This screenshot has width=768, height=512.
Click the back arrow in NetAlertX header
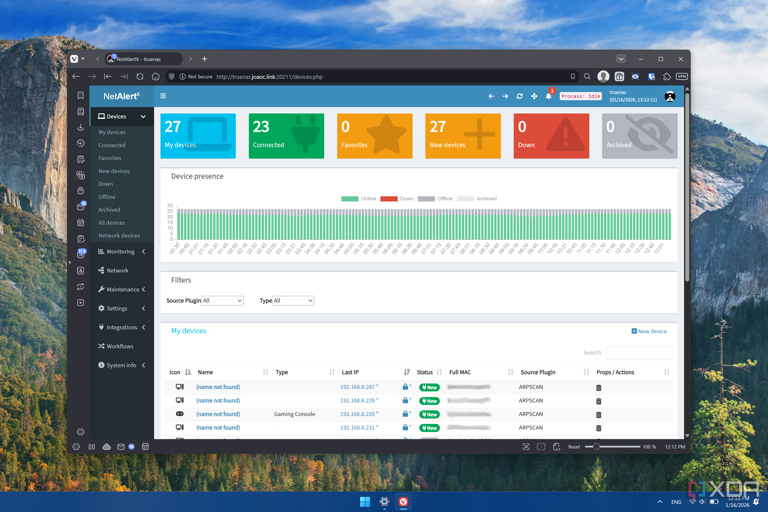(491, 97)
